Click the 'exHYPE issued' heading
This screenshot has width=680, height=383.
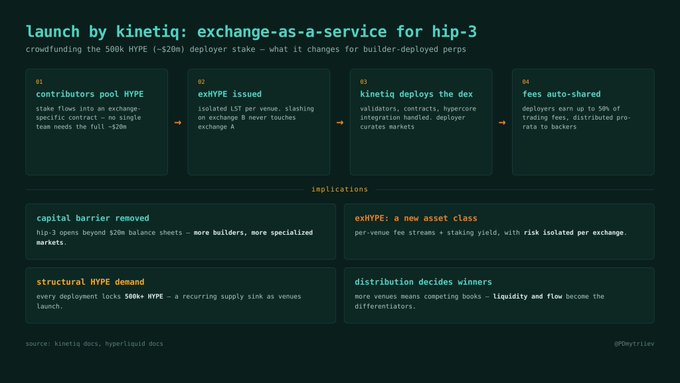(230, 94)
